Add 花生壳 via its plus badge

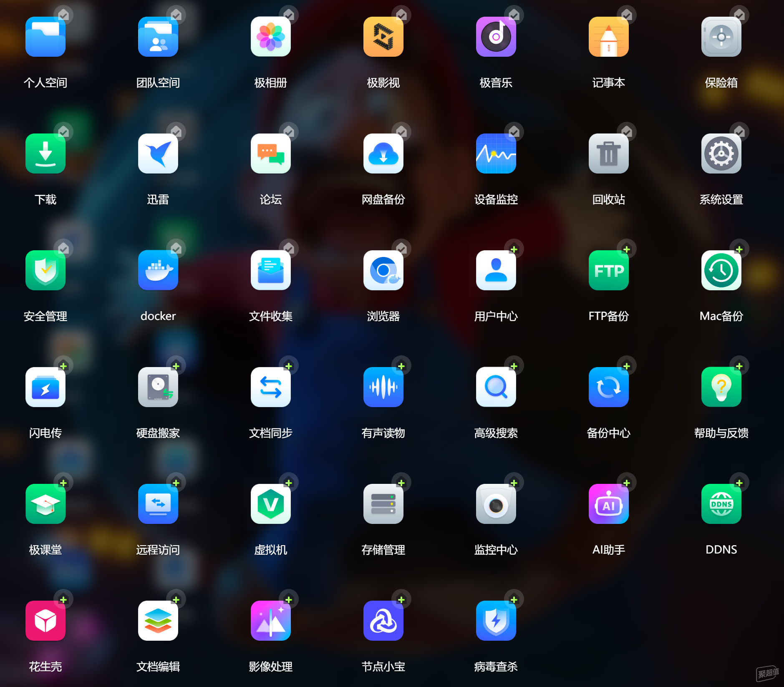point(63,599)
